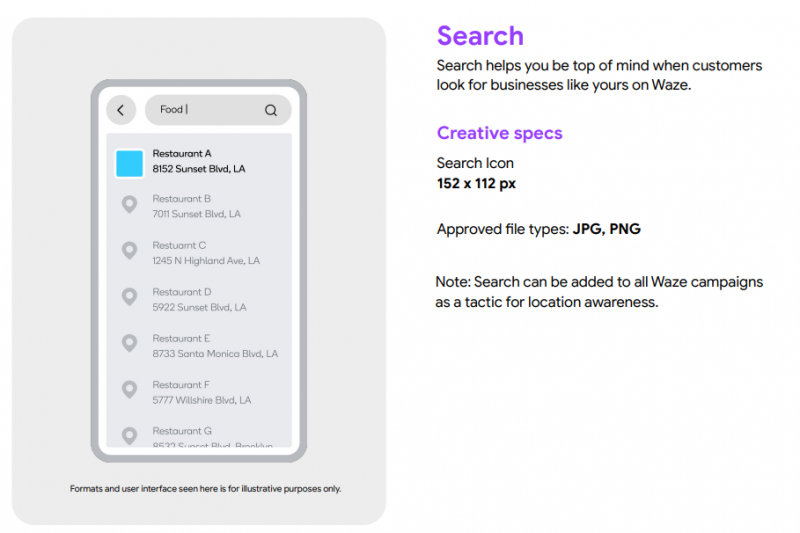Click the Restaurant G name text
This screenshot has height=533, width=800.
(182, 431)
